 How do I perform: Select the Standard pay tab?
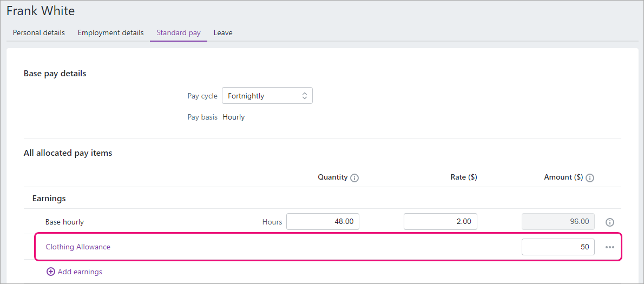(179, 33)
